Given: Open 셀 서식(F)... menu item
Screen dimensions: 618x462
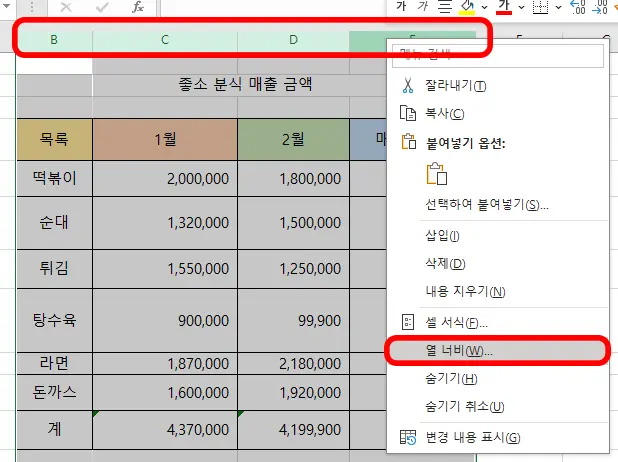Looking at the screenshot, I should point(498,323).
